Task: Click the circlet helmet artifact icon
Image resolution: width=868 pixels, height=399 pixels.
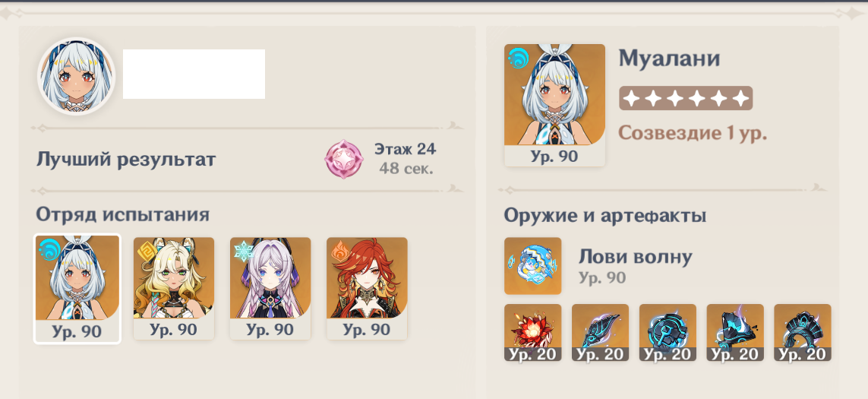Action: tap(803, 333)
